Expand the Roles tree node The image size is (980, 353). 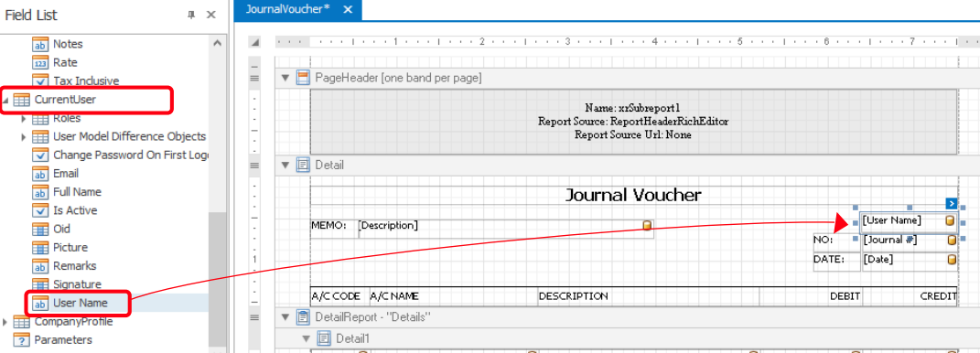[25, 118]
